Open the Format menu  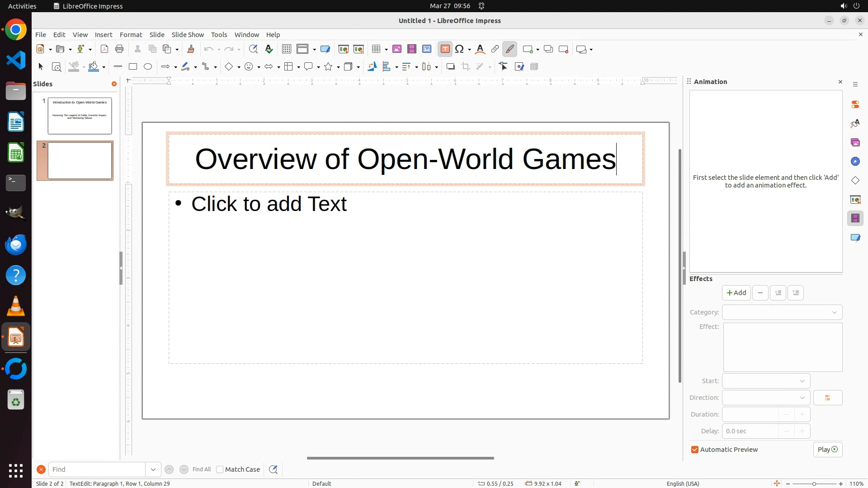click(x=131, y=35)
